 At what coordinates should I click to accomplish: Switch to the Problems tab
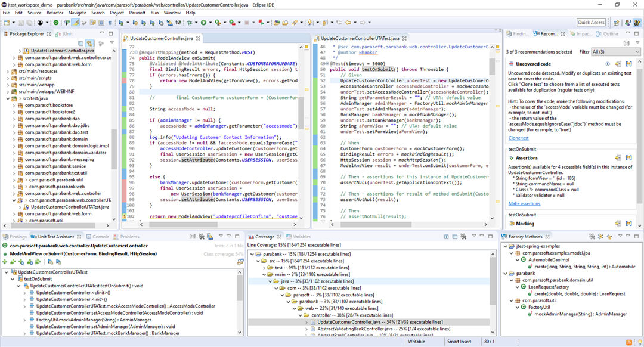pyautogui.click(x=126, y=237)
